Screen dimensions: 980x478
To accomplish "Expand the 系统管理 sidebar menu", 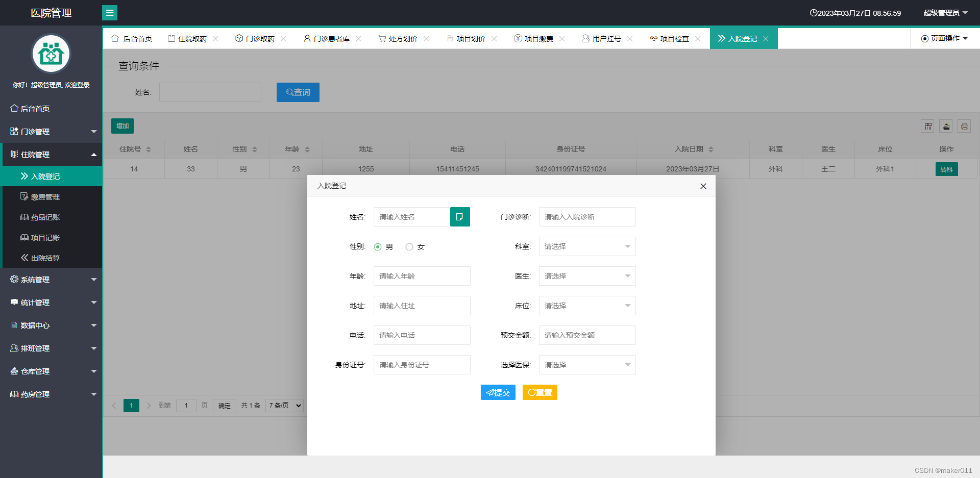I will pos(51,279).
